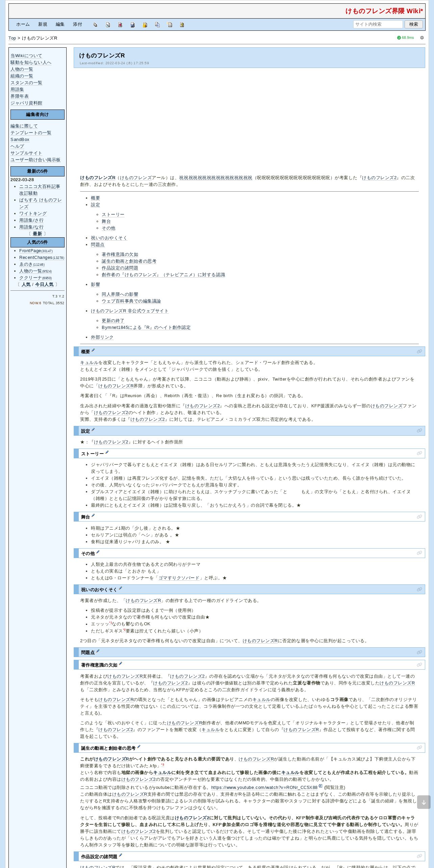This screenshot has height=868, width=434.
Task: Open SandBox in the sidebar
Action: click(x=20, y=140)
